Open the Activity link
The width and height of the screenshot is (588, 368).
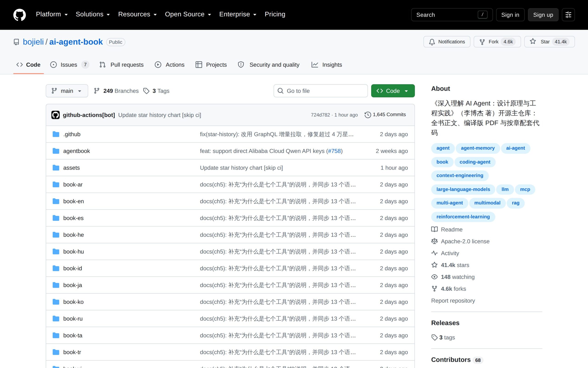445,253
